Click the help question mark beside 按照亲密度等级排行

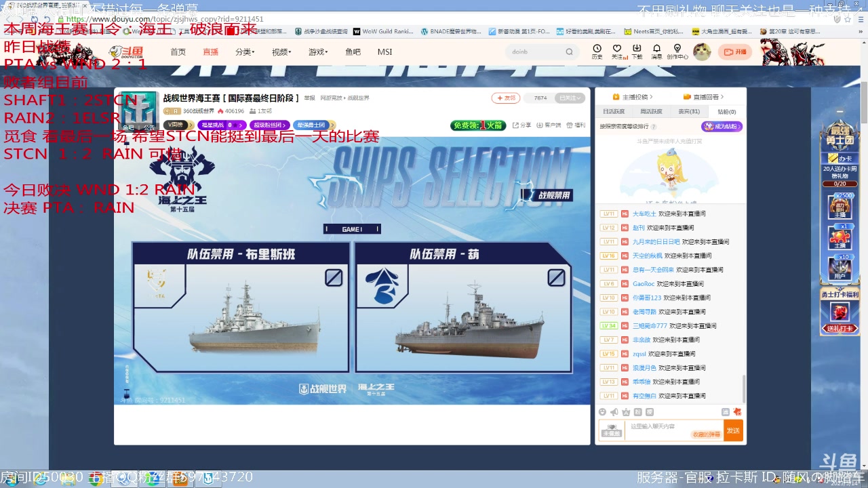point(652,127)
